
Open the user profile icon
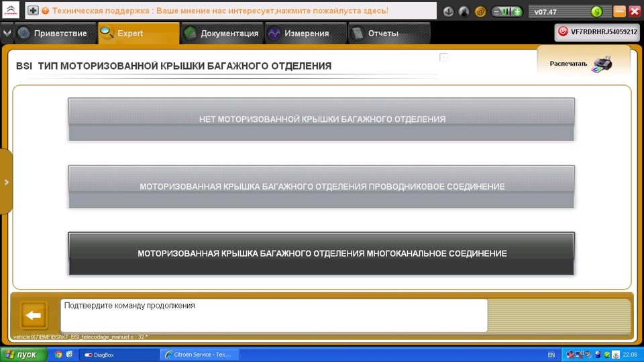[x=464, y=11]
